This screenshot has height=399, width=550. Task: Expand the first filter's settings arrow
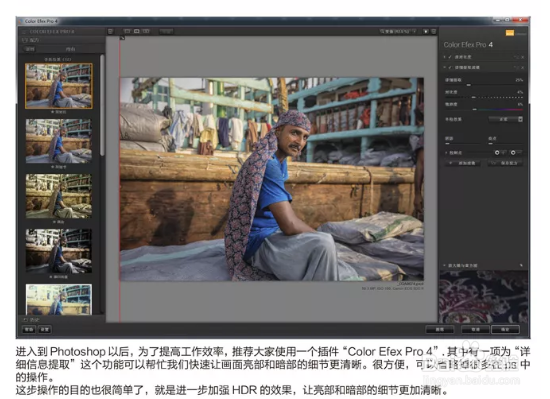[x=445, y=57]
